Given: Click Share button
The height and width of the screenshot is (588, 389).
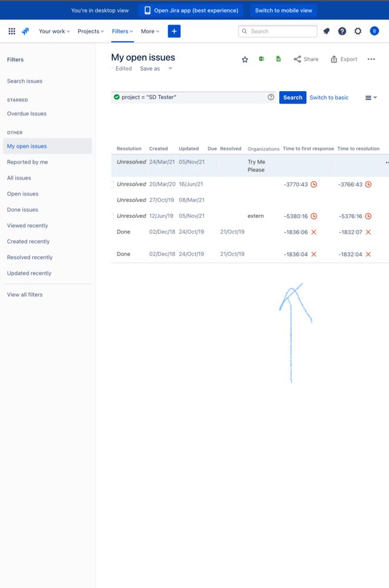Looking at the screenshot, I should (306, 59).
